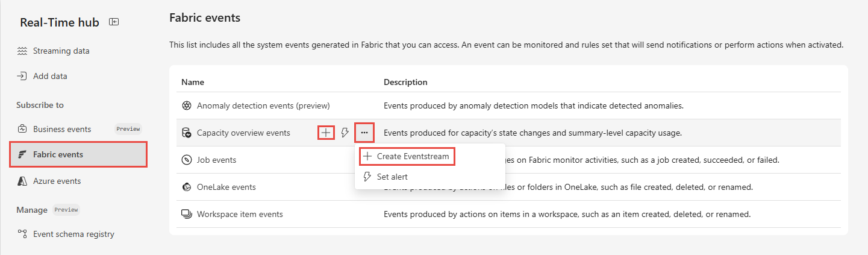Click the Workspace item events description text

coord(567,214)
